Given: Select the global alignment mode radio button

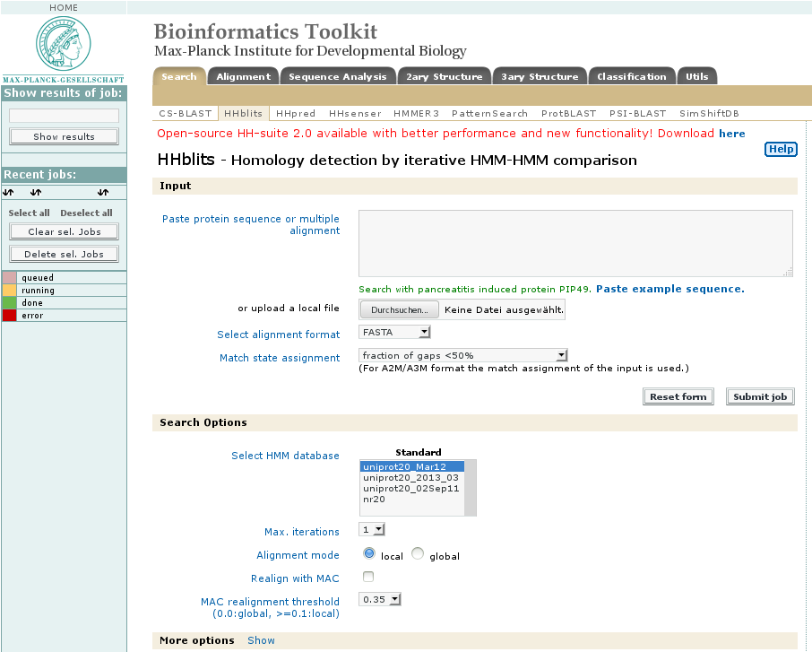Looking at the screenshot, I should [417, 553].
